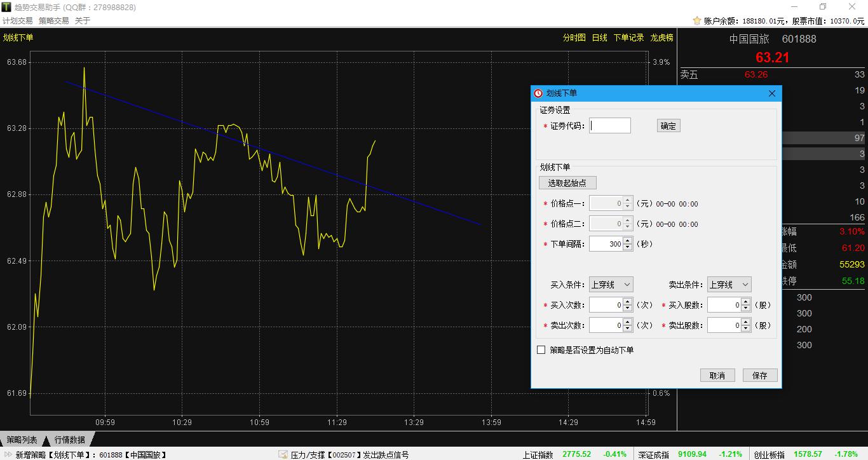
Task: Open the 计划交易 menu
Action: pos(17,20)
